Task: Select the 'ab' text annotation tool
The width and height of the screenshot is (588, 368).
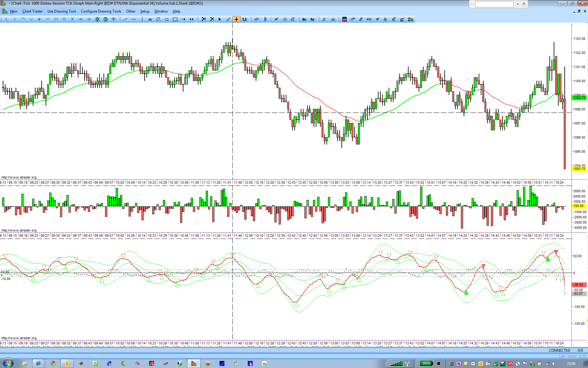Action: pyautogui.click(x=150, y=19)
